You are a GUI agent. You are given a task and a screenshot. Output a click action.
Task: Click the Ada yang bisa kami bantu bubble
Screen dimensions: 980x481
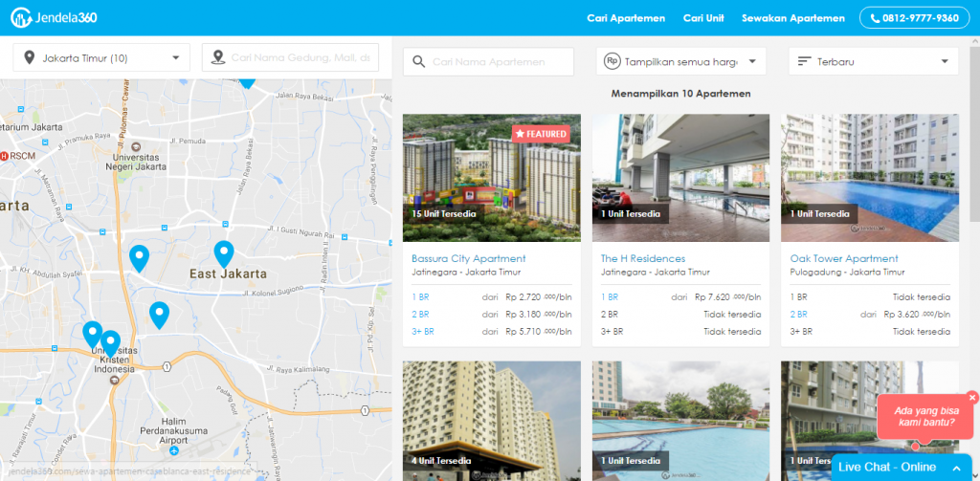925,417
